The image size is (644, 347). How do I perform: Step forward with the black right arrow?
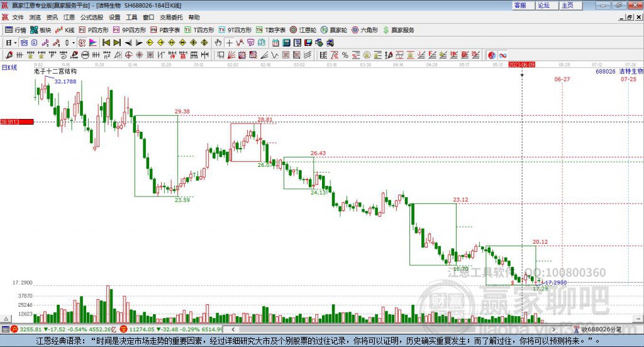pyautogui.click(x=139, y=43)
